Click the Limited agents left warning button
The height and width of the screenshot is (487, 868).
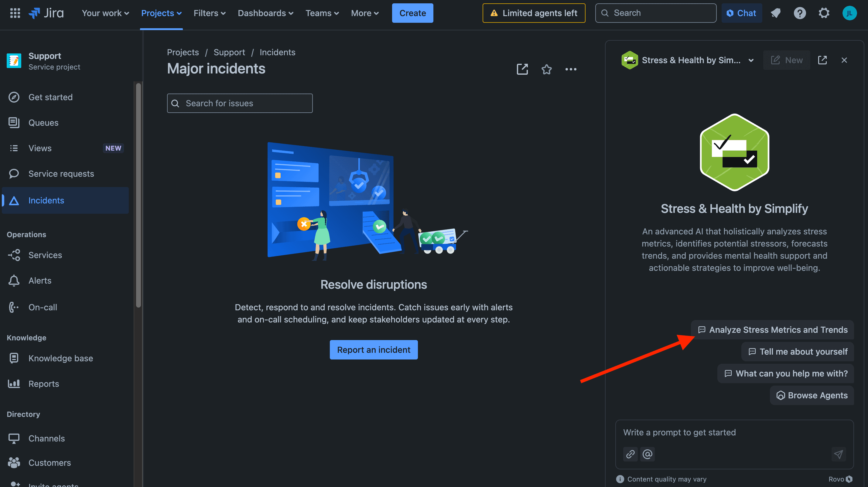tap(534, 13)
